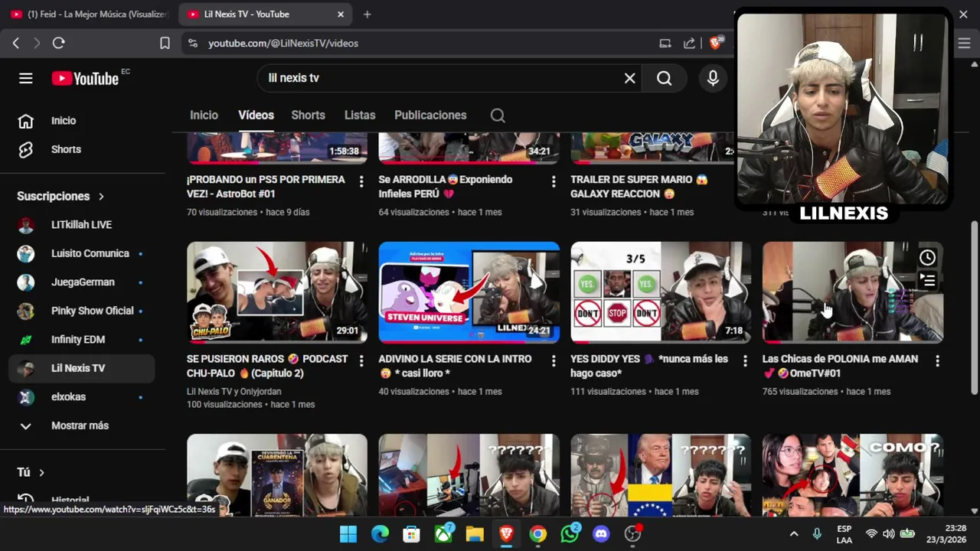Open video title TRAILER DE SUPER MARIO GALAXY REACCION

click(639, 187)
